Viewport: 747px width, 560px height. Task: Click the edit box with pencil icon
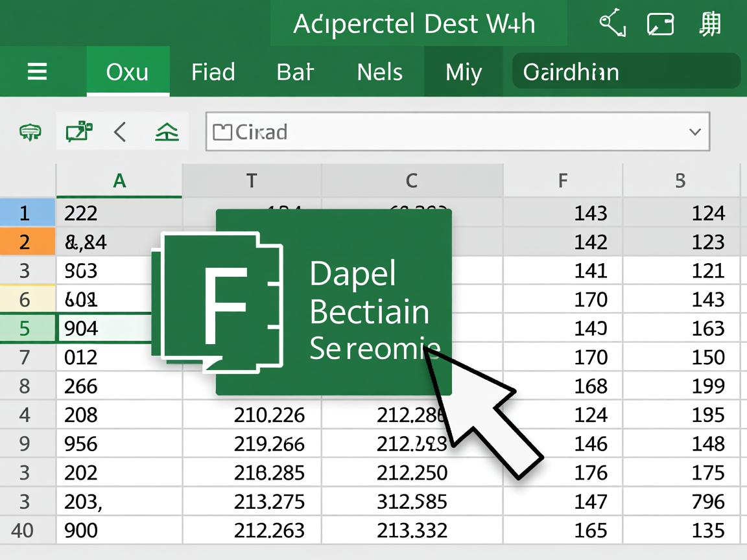(79, 132)
